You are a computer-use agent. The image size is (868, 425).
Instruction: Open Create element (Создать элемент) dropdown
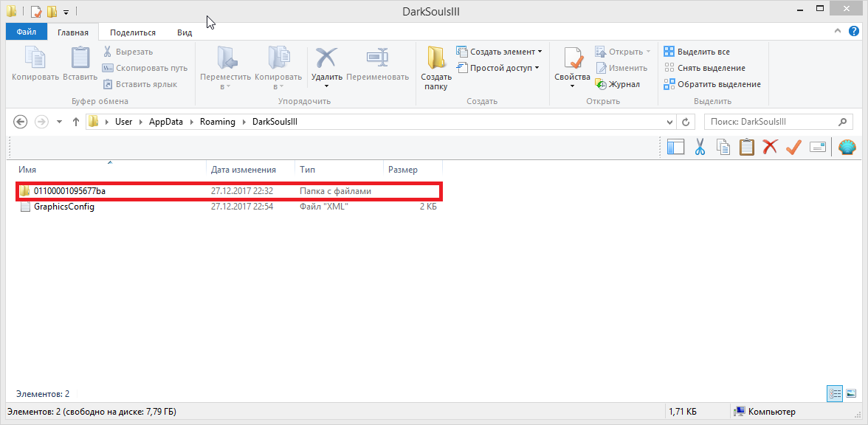pyautogui.click(x=499, y=52)
